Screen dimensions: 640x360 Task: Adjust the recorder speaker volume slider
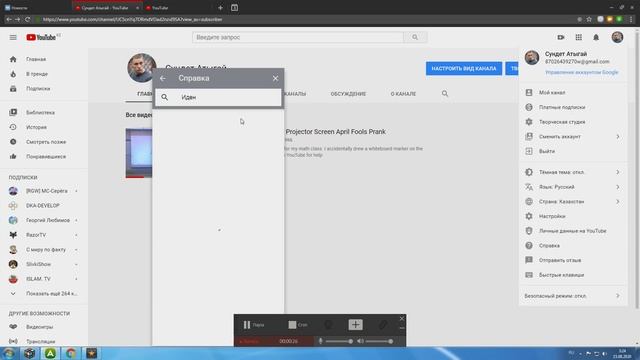coord(379,341)
